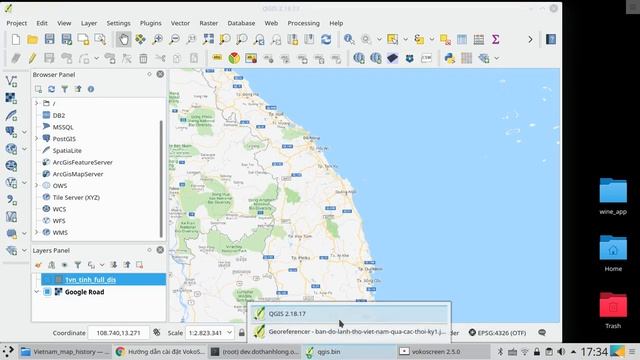This screenshot has width=640, height=360.
Task: Open the Processing menu
Action: click(x=304, y=23)
